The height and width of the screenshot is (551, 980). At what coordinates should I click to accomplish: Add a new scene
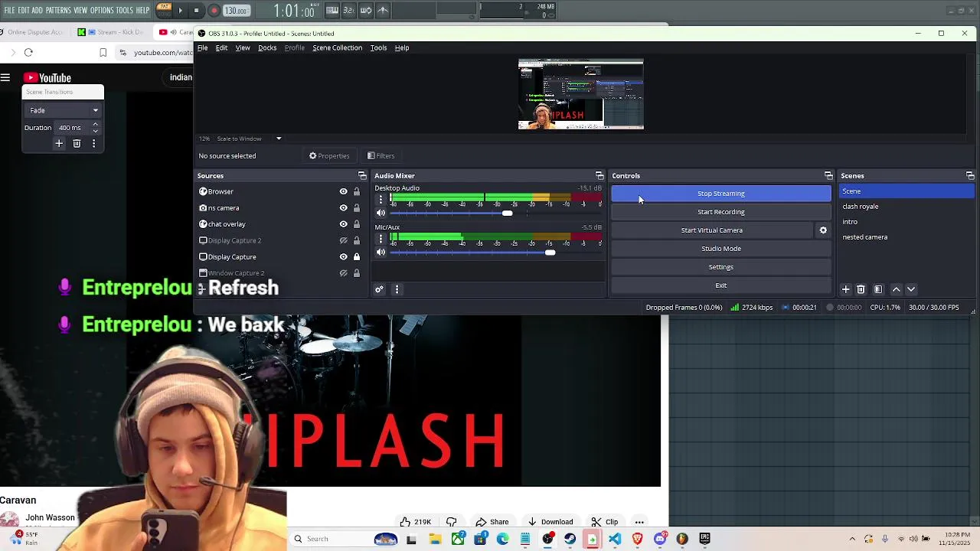point(845,289)
